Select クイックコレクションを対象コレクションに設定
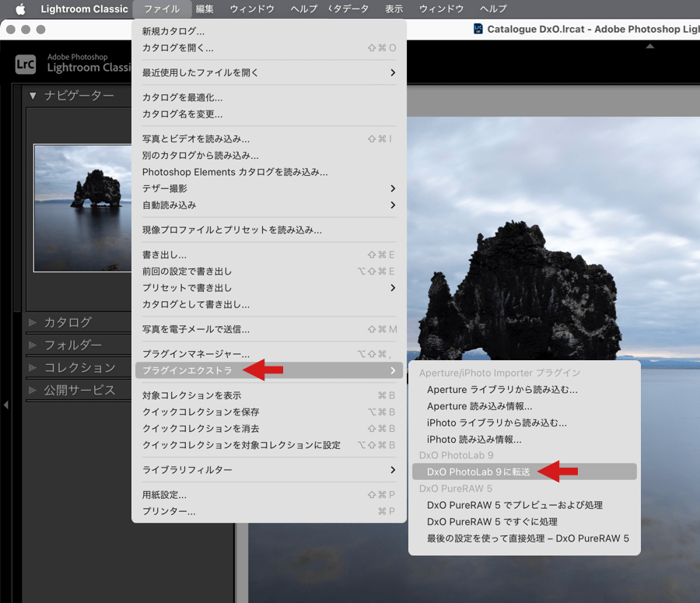700x603 pixels. coord(269,445)
